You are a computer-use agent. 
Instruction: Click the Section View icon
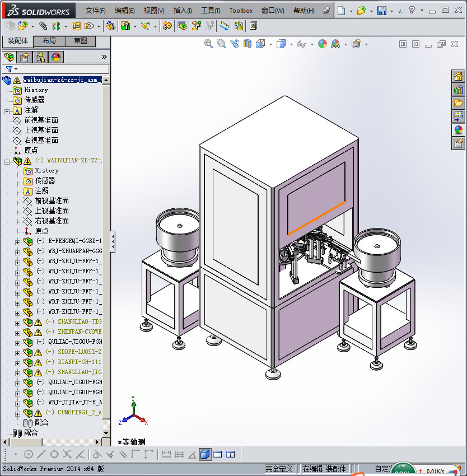point(247,44)
